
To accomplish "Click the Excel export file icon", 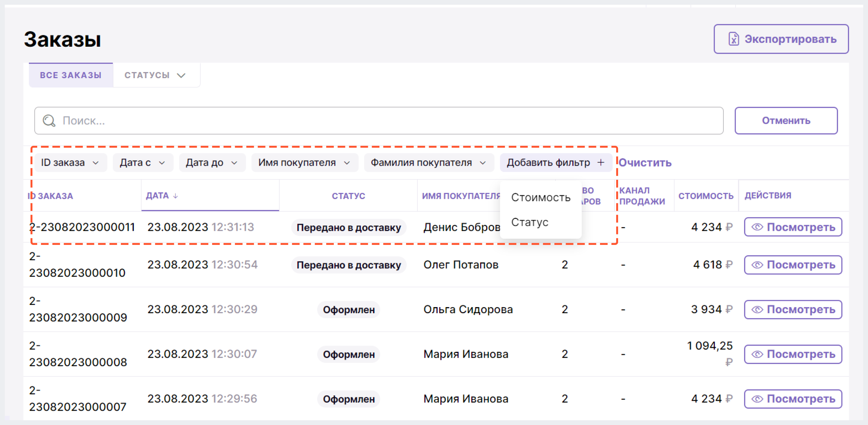I will pos(733,39).
